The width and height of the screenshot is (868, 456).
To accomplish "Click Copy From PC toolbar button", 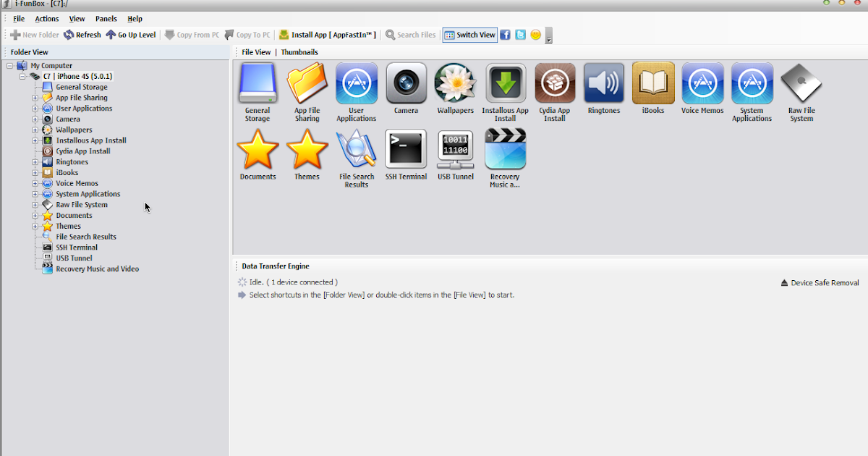I will click(x=192, y=35).
